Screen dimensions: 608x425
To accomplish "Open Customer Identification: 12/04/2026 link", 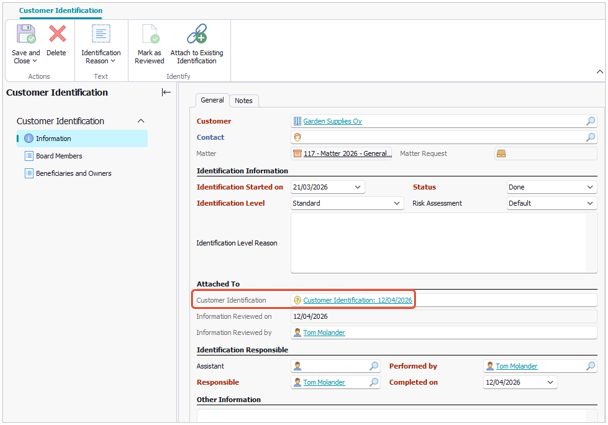I will [358, 300].
